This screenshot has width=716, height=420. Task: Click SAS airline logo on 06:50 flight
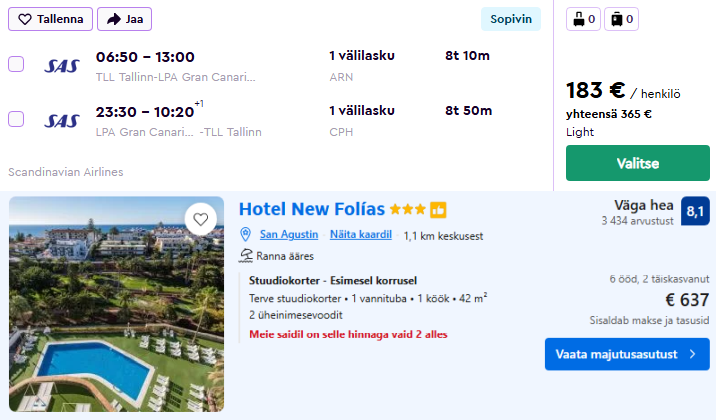click(x=62, y=66)
